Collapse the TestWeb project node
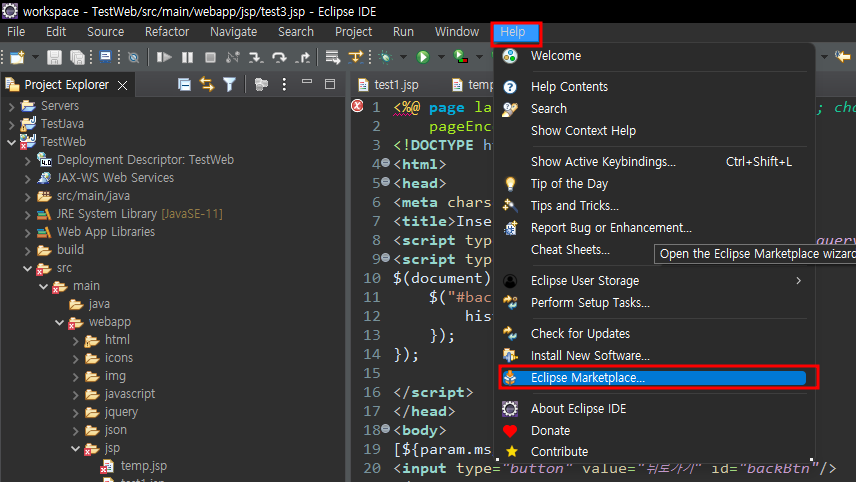The height and width of the screenshot is (482, 856). click(x=11, y=142)
